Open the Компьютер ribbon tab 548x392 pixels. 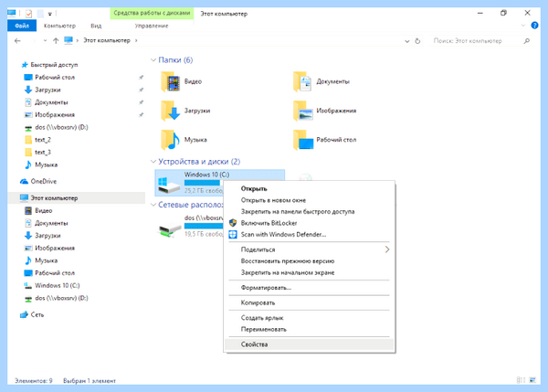[x=59, y=26]
